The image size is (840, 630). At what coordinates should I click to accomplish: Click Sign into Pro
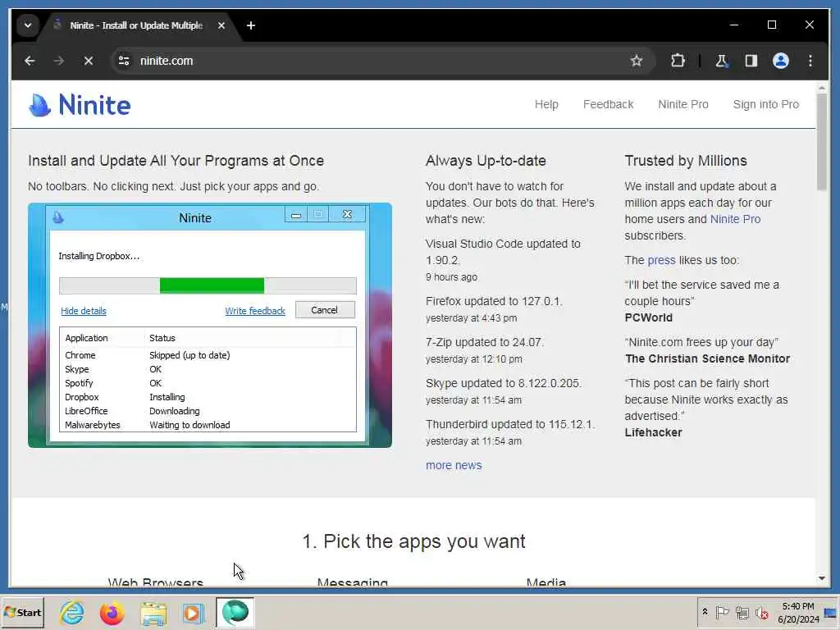coord(765,104)
